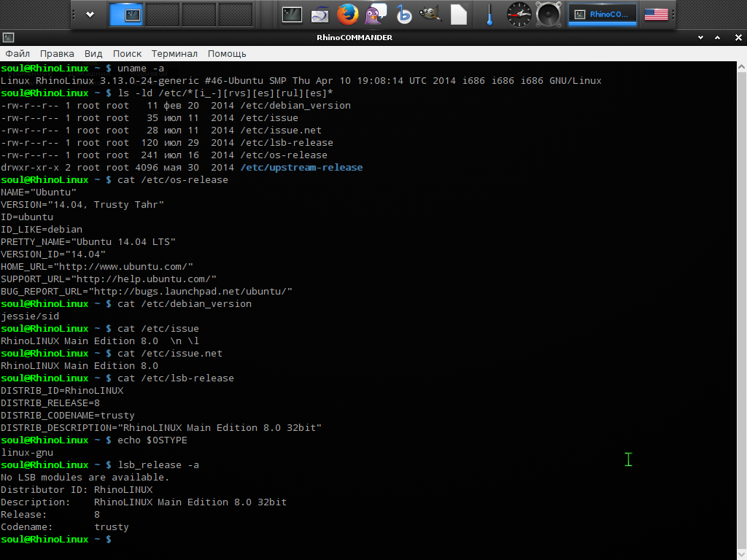This screenshot has width=747, height=560.
Task: Open the Вид menu
Action: click(93, 54)
